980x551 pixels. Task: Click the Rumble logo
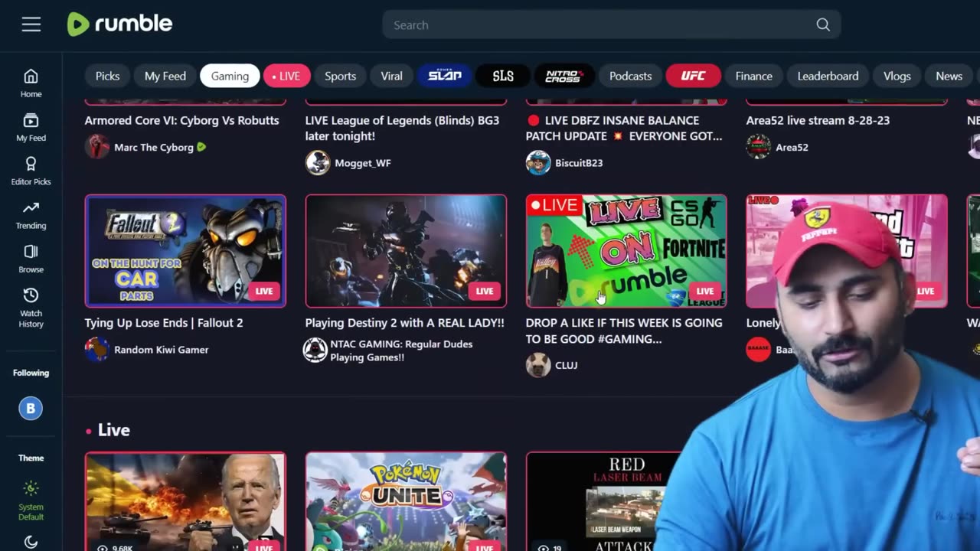(x=120, y=24)
